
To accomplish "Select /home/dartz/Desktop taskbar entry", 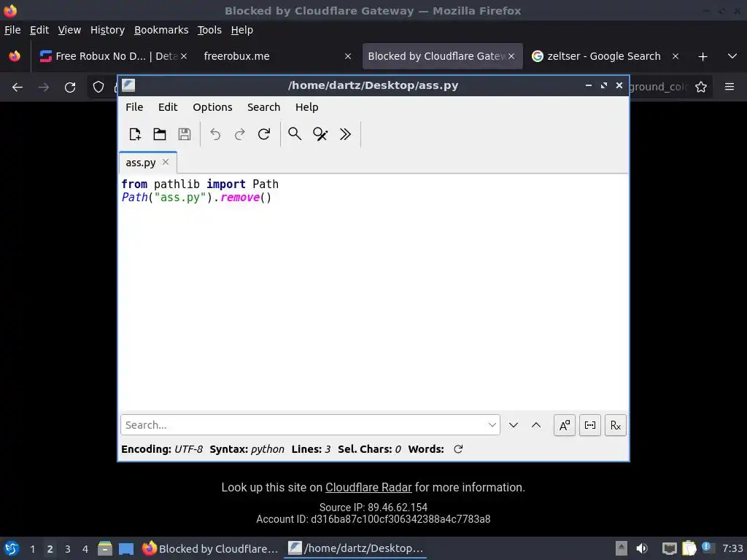I will pyautogui.click(x=356, y=548).
